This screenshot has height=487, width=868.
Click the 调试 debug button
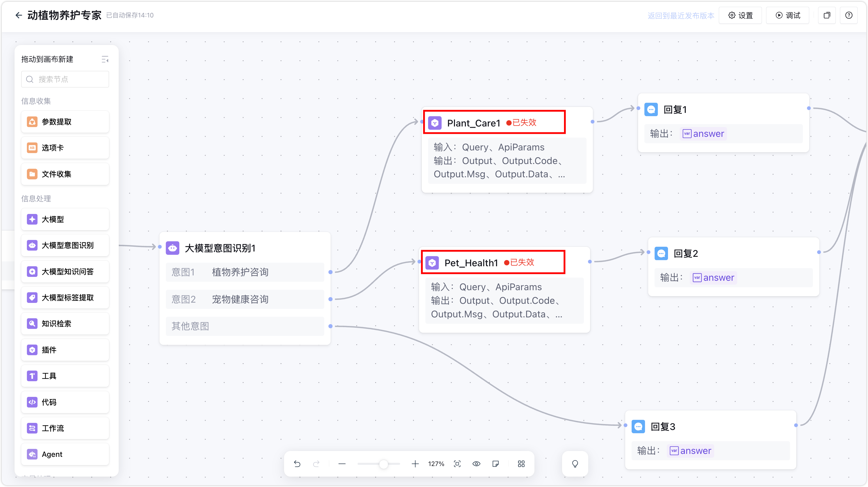pos(787,15)
